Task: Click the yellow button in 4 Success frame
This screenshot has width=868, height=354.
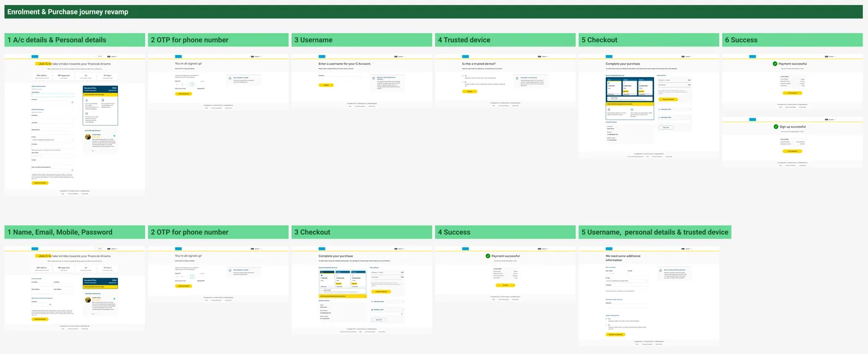Action: pyautogui.click(x=505, y=285)
